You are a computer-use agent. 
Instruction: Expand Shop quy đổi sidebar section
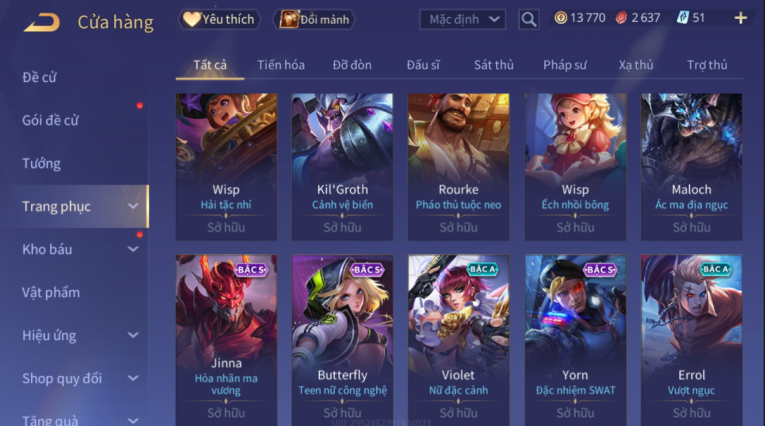click(133, 378)
